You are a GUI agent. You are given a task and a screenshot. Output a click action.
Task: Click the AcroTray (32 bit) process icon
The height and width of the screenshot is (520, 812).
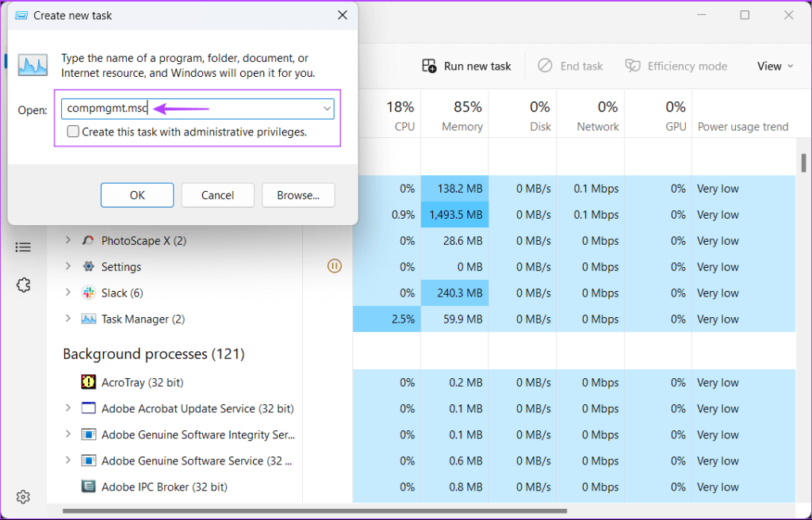click(x=88, y=382)
